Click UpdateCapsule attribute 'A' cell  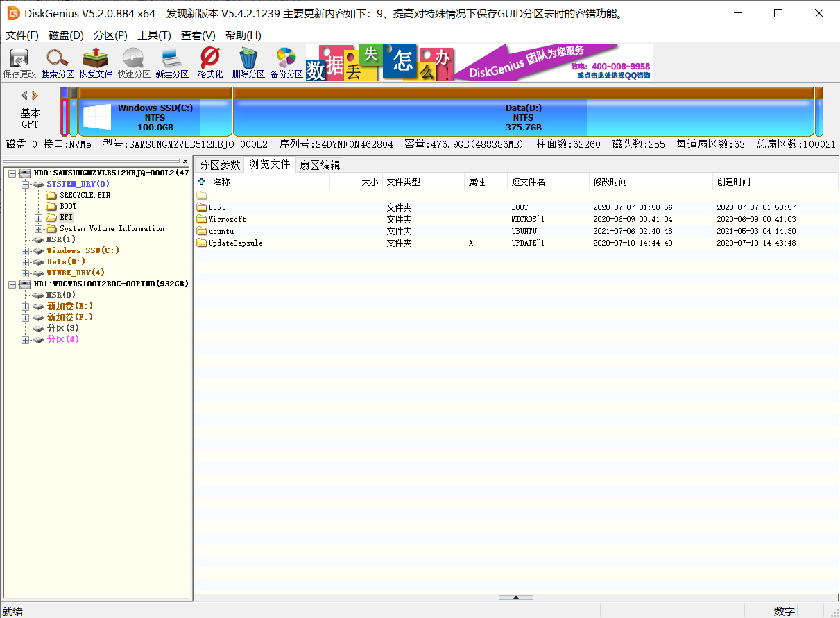tap(471, 243)
